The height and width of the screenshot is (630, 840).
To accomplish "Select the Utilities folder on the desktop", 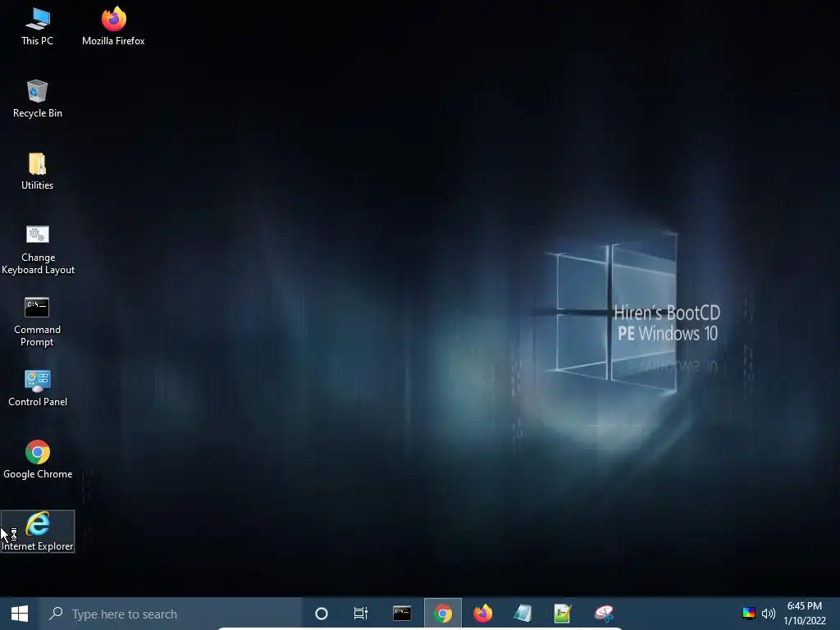I will [38, 171].
